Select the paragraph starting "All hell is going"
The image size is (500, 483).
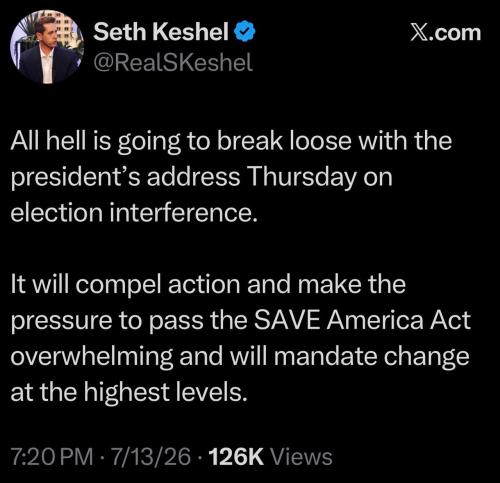tap(231, 177)
